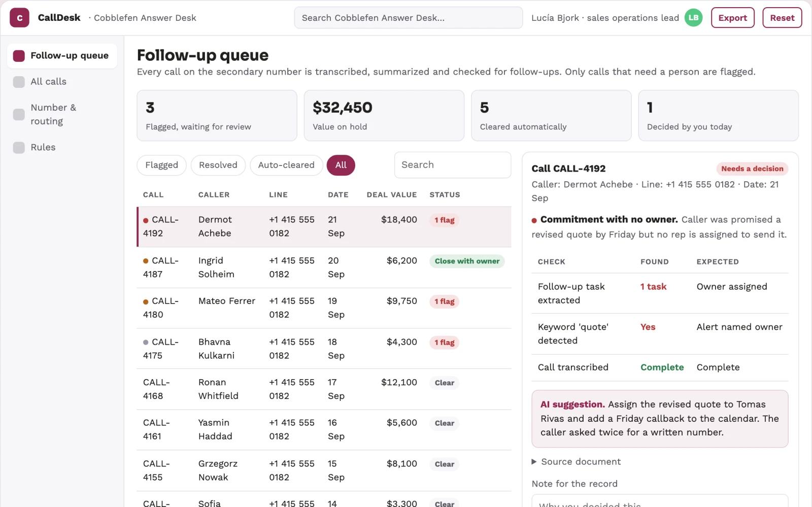
Task: Open Number & routing settings
Action: 62,114
